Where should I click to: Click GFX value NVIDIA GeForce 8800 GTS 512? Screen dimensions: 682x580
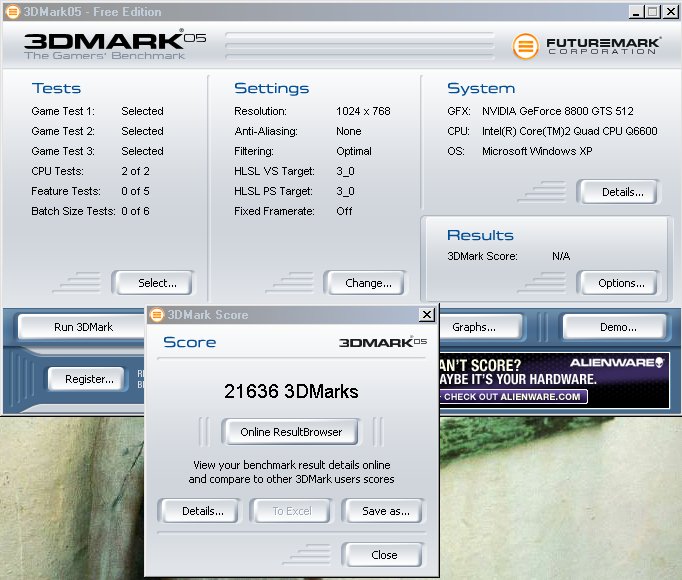pos(558,111)
